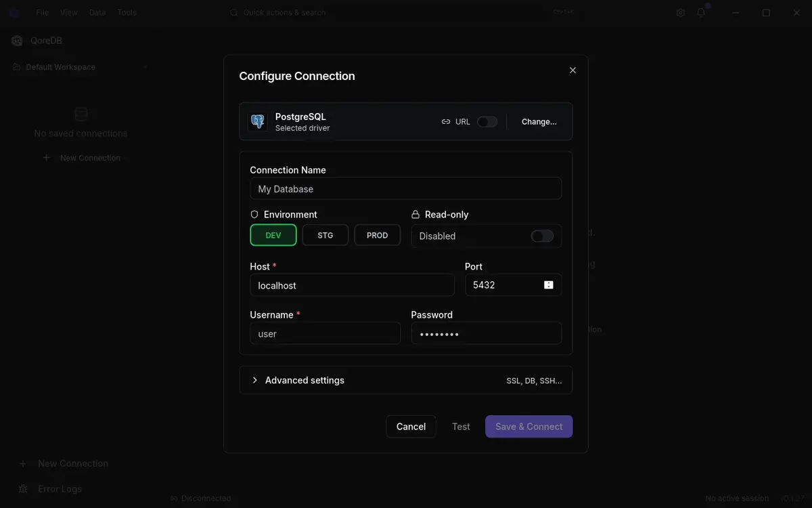
Task: Open the Tools menu
Action: pyautogui.click(x=127, y=12)
